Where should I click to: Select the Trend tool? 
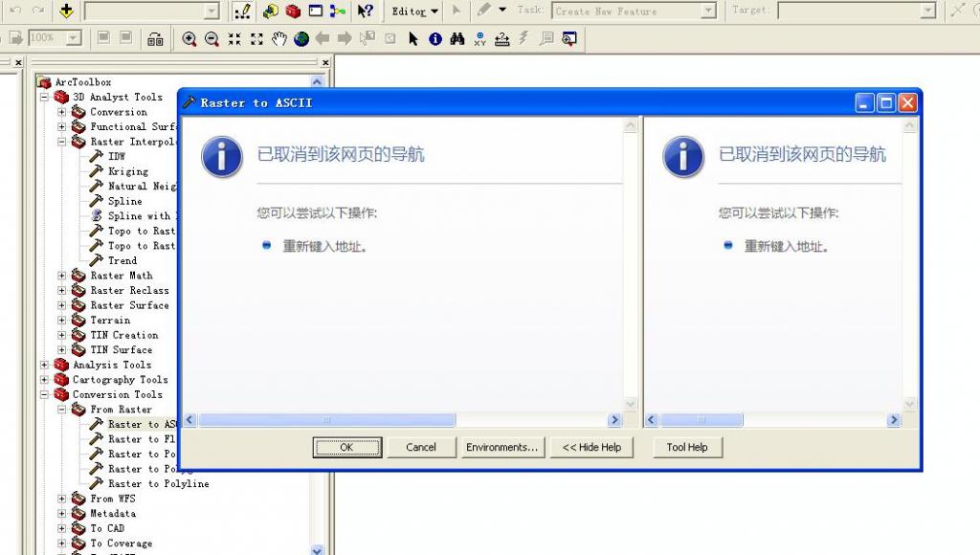coord(122,260)
